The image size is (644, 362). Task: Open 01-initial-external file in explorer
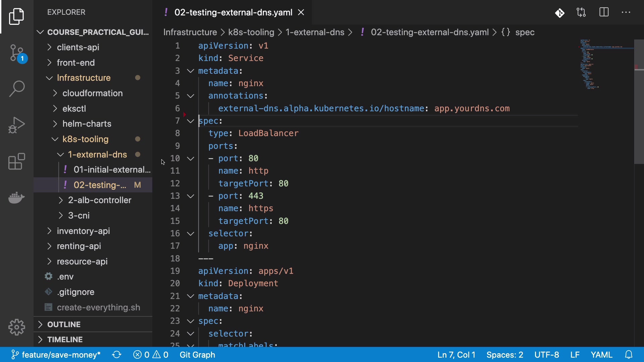pyautogui.click(x=112, y=170)
